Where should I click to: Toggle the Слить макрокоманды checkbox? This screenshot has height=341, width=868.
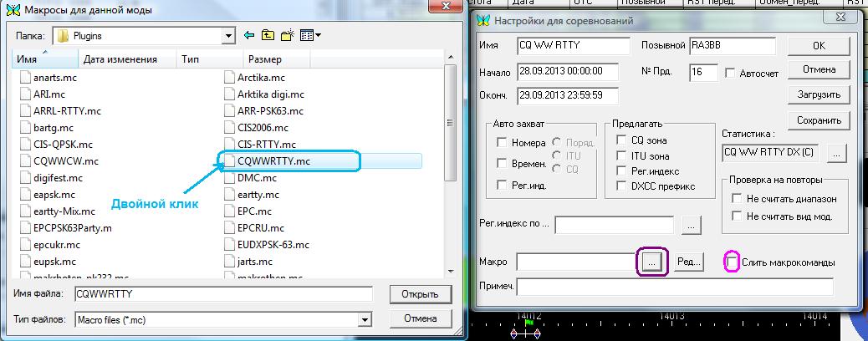tap(733, 262)
